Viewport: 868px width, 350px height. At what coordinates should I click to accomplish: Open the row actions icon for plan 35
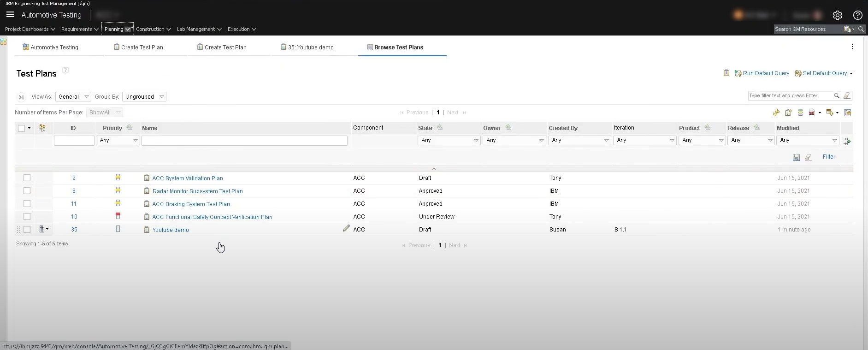tap(43, 229)
